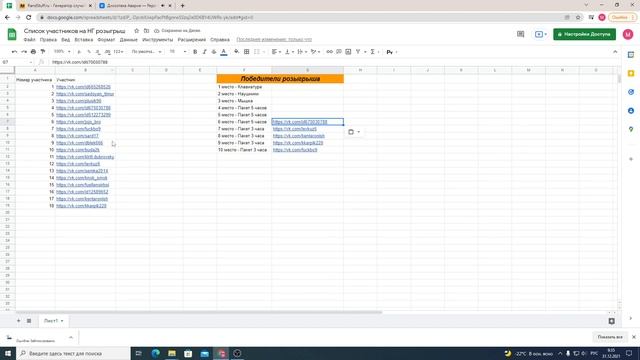
Task: Open the Explore button at bottom right
Action: (x=611, y=321)
